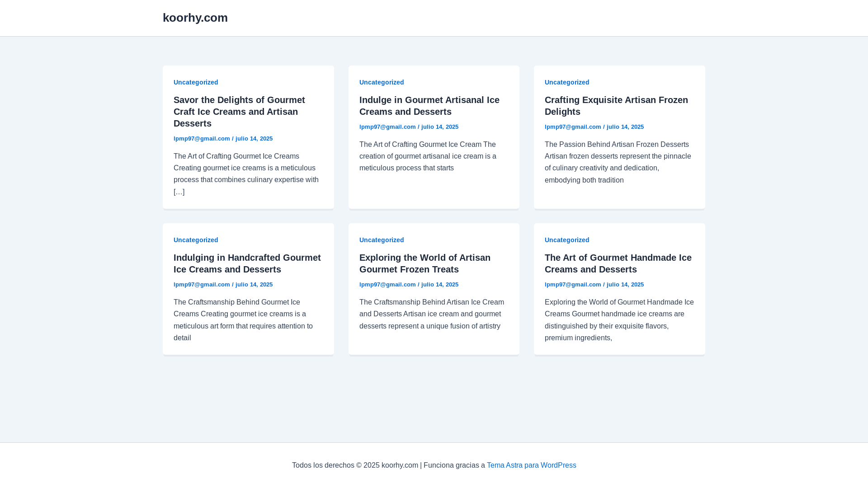Click the date under 'Crafting Exquisite Artisan Frozen Delights'
This screenshot has width=868, height=488.
coord(625,127)
